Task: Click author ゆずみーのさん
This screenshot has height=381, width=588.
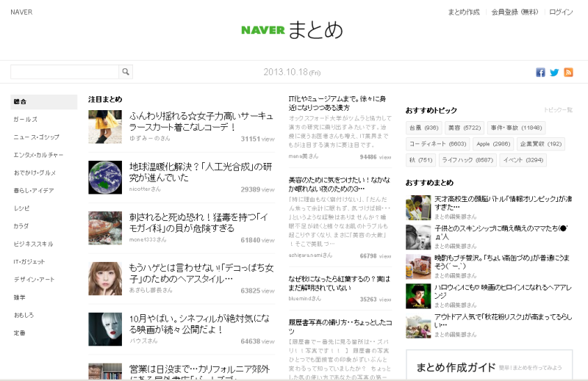Action: pyautogui.click(x=150, y=138)
